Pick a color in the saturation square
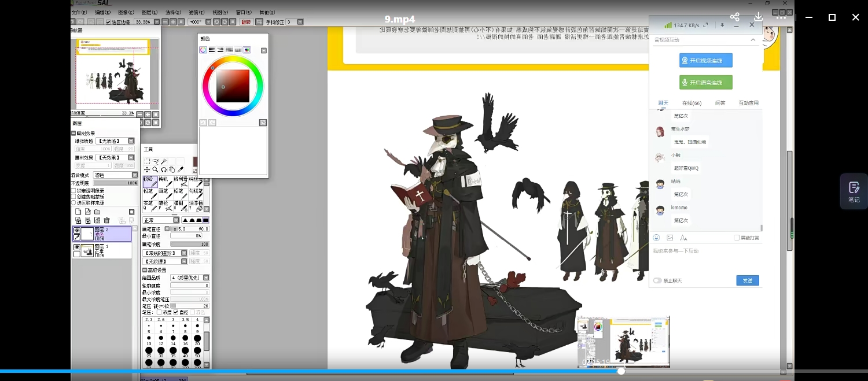This screenshot has height=381, width=868. pos(233,86)
